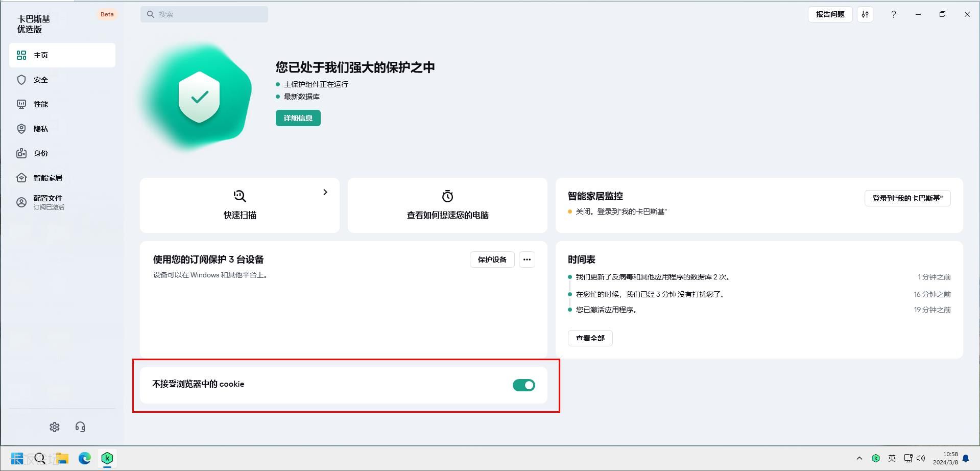Select the 身份 identity section

(62, 153)
